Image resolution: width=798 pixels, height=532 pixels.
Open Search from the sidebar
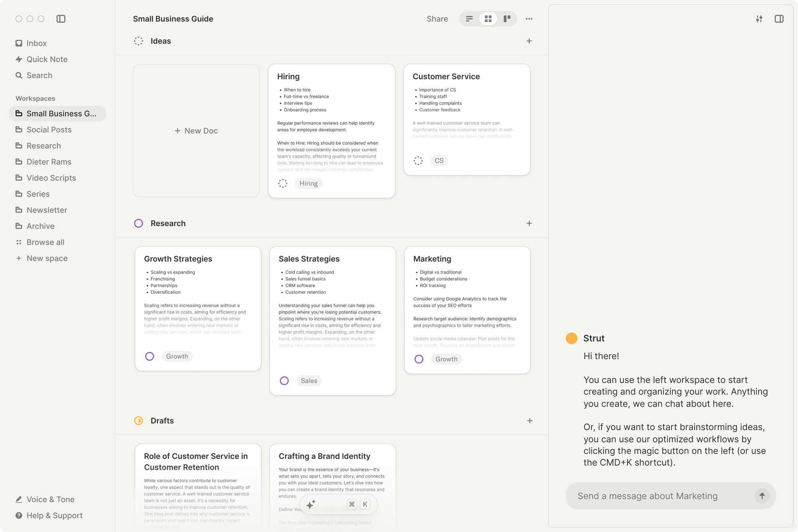tap(39, 75)
